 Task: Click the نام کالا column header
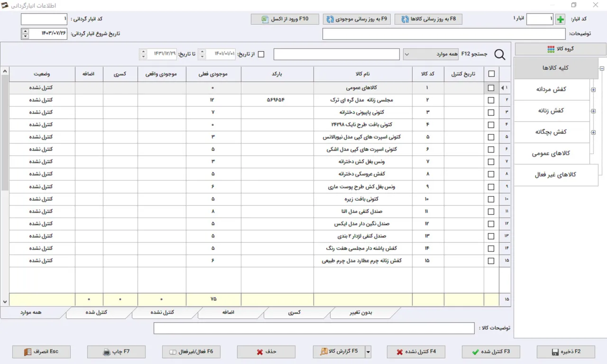pyautogui.click(x=363, y=74)
